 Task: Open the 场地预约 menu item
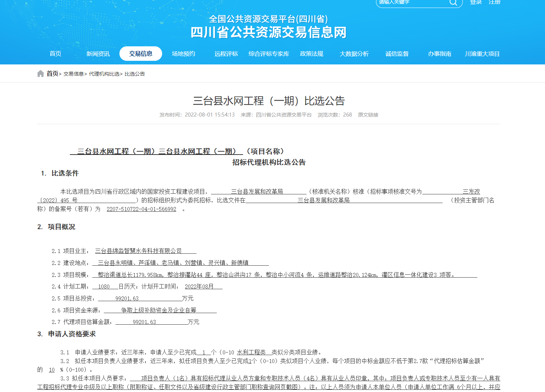(183, 54)
